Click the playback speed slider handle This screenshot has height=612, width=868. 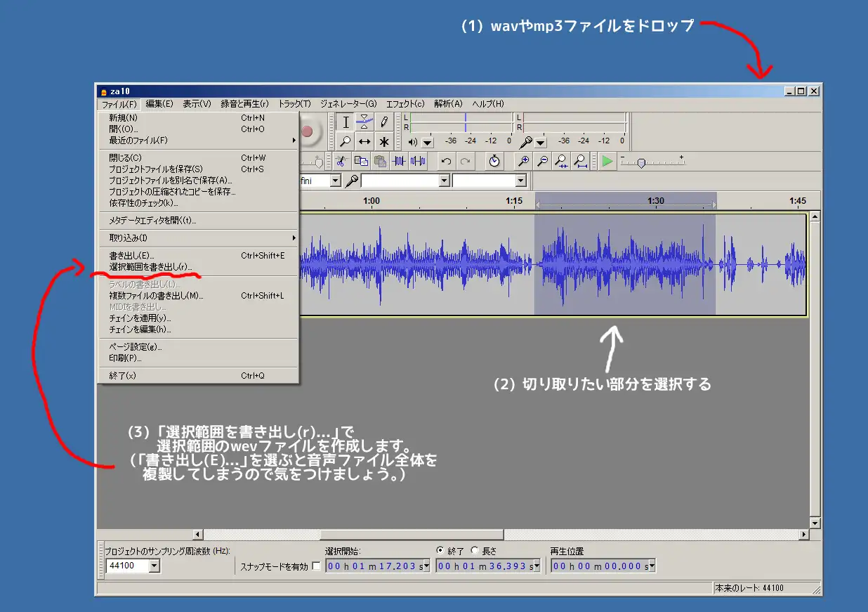(x=640, y=162)
